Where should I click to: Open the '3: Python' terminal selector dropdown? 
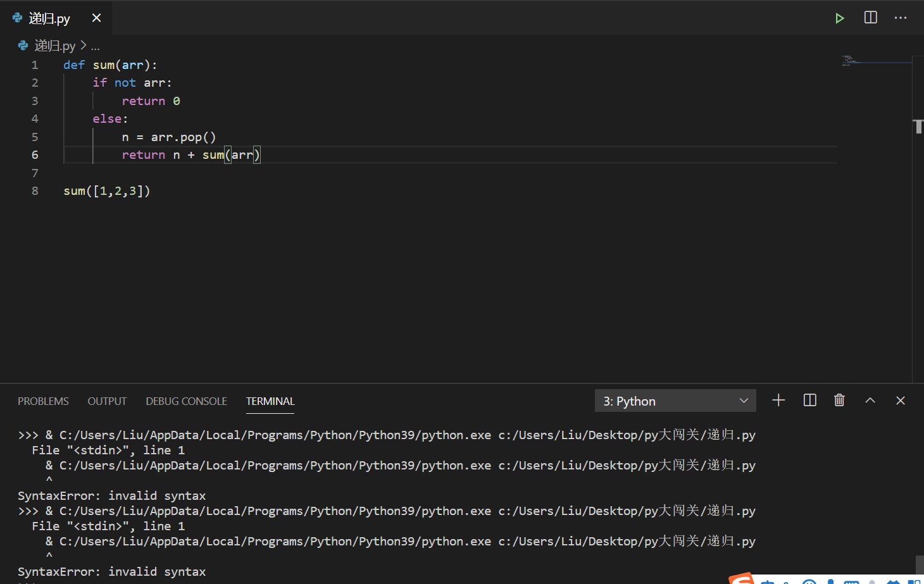[x=675, y=401]
